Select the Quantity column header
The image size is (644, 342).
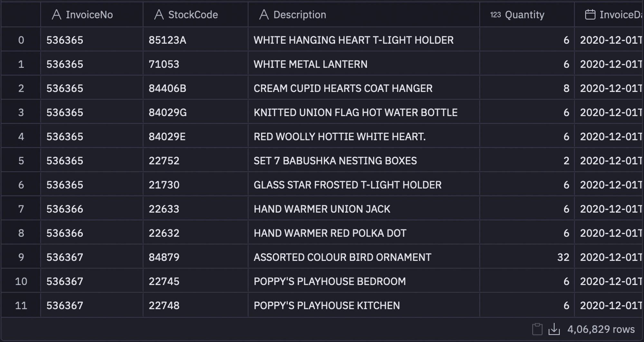point(527,15)
